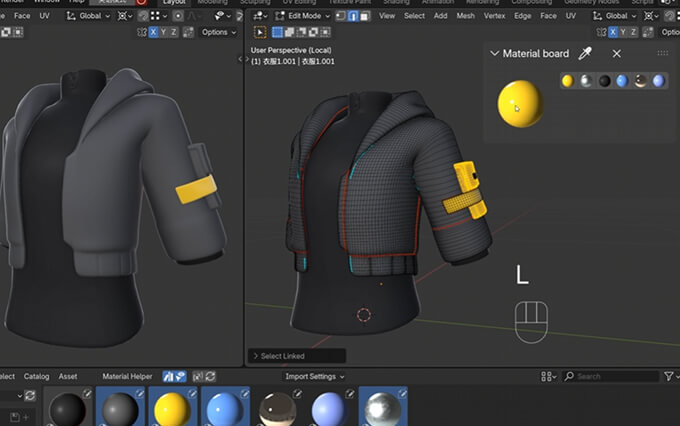Select the small black material ball

(605, 81)
